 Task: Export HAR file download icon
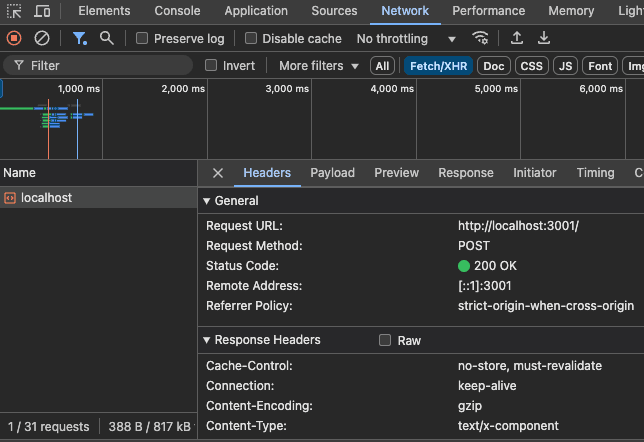(544, 38)
